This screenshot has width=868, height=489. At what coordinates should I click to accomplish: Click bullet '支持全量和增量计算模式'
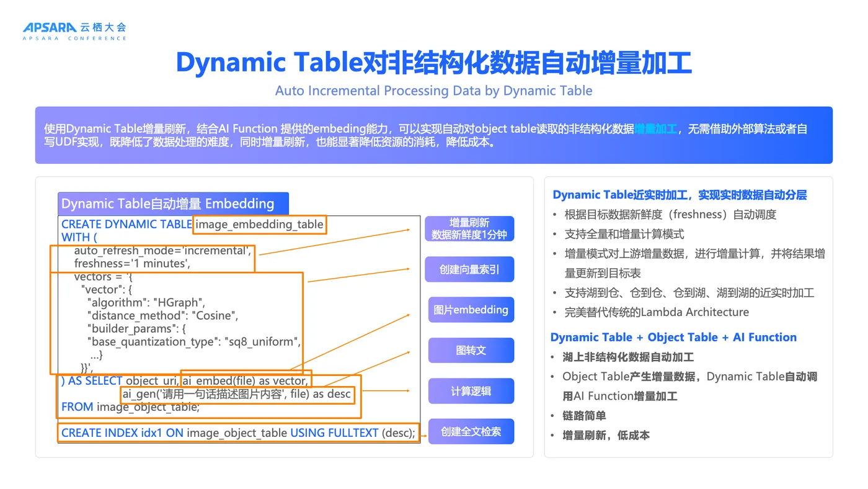coord(624,234)
